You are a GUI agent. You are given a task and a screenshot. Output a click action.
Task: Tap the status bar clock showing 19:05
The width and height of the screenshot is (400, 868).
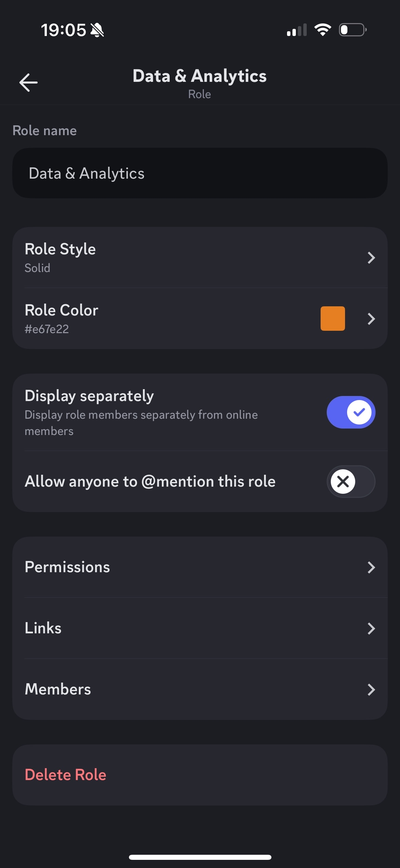click(63, 30)
